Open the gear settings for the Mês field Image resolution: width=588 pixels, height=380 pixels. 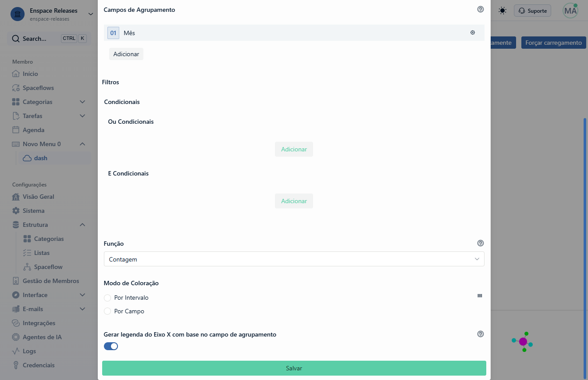click(473, 32)
